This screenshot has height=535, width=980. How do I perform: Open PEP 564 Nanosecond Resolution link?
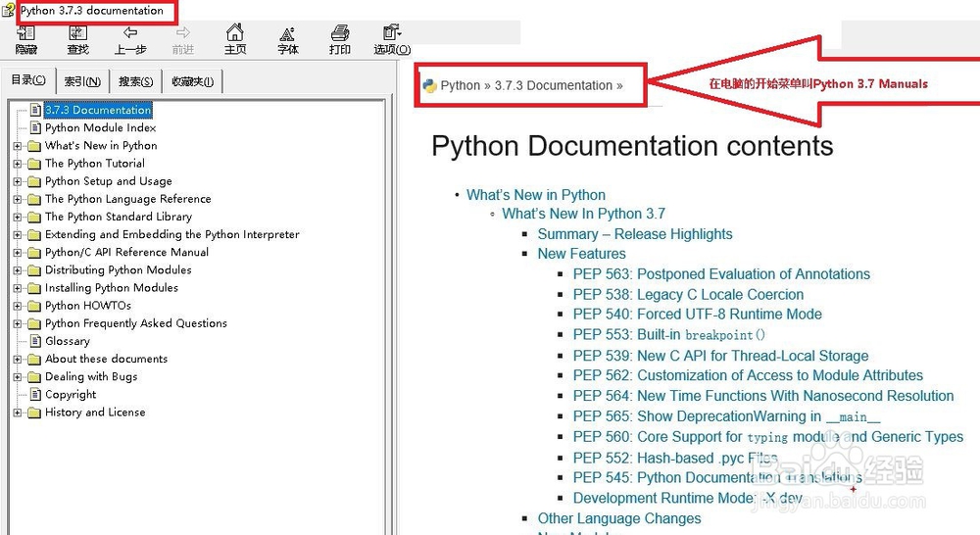click(x=763, y=396)
